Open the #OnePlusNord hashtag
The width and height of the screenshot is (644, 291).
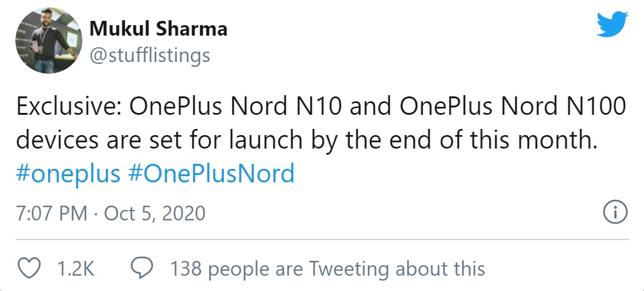[x=212, y=174]
